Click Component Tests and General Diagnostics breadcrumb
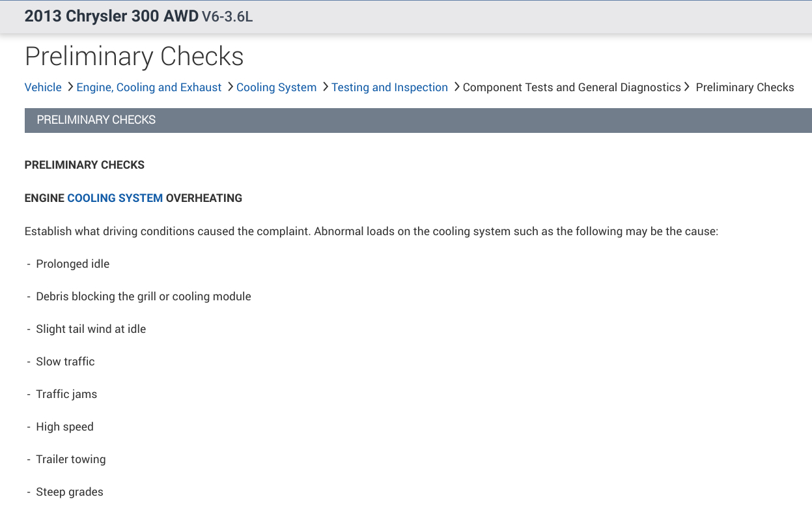This screenshot has height=512, width=812. [x=572, y=87]
